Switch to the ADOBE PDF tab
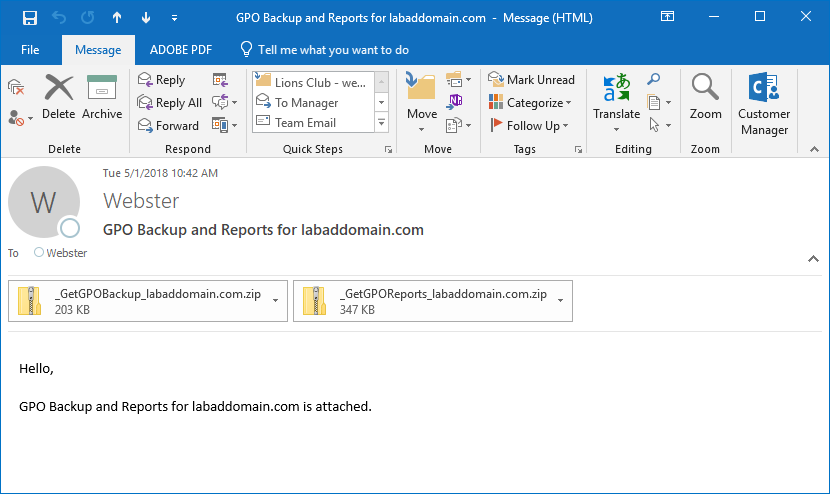830x494 pixels. pyautogui.click(x=179, y=50)
